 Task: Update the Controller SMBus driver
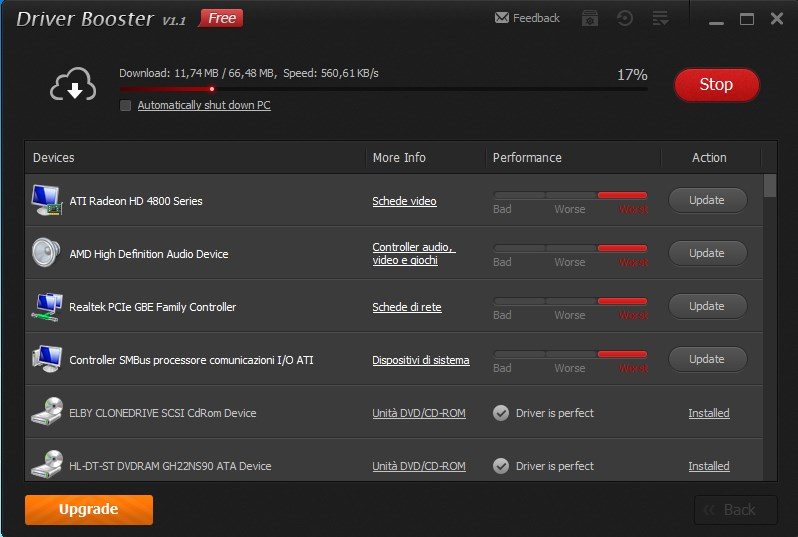coord(707,359)
